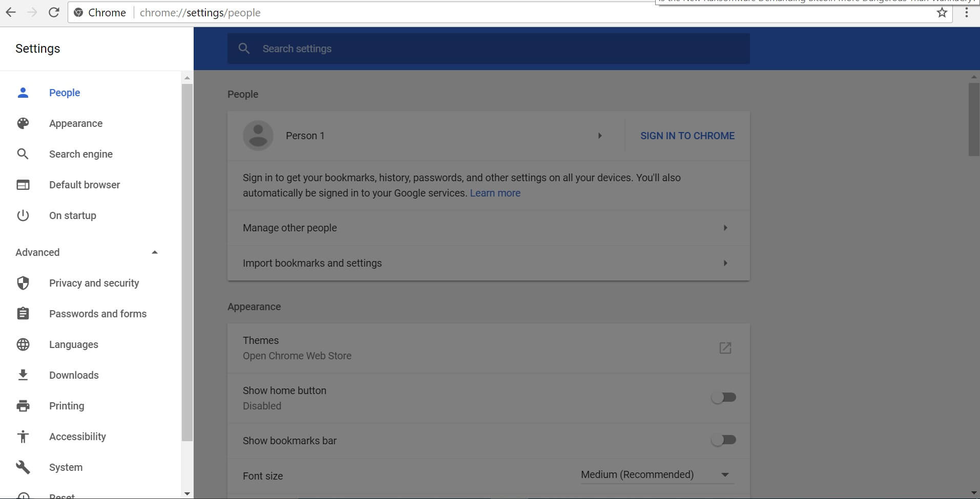Image resolution: width=980 pixels, height=499 pixels.
Task: Open System settings section
Action: coord(66,467)
